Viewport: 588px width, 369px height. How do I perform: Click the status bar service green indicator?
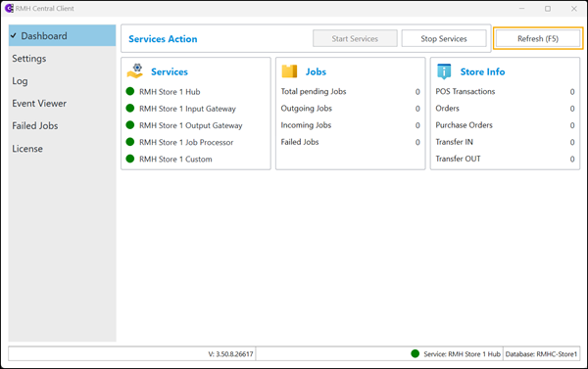tap(416, 353)
